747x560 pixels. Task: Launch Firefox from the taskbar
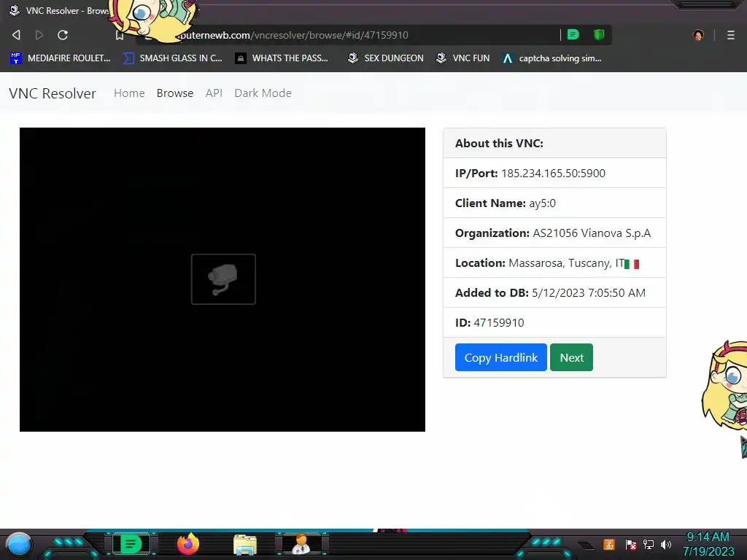(x=187, y=544)
